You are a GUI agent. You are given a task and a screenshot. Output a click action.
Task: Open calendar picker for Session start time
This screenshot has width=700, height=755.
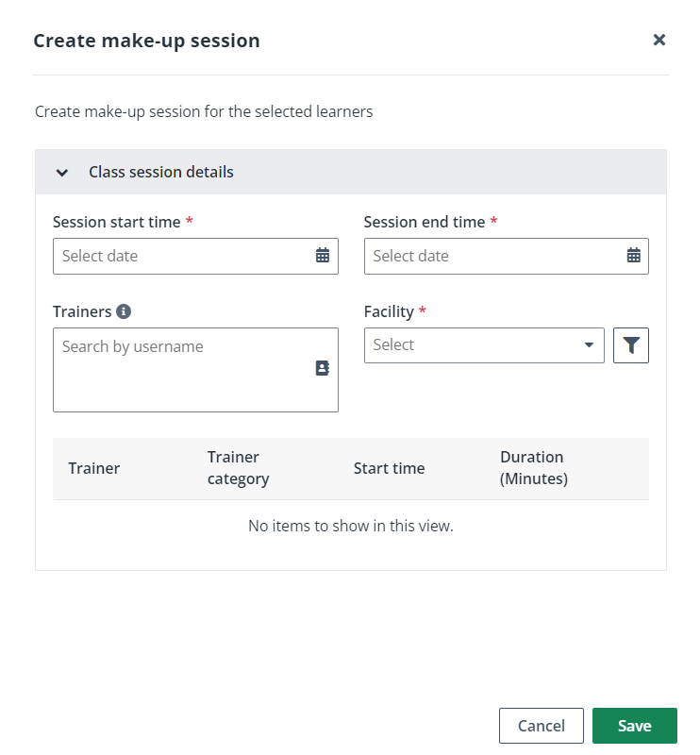tap(322, 256)
